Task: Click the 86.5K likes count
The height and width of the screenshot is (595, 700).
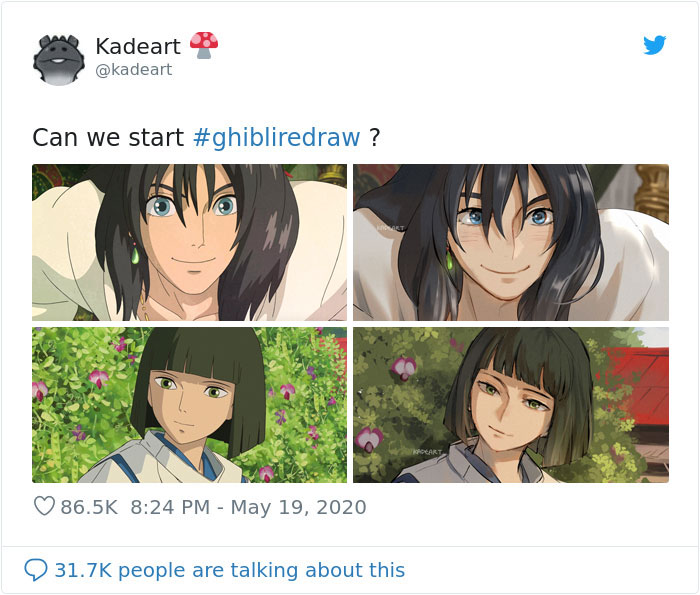Action: pos(89,507)
